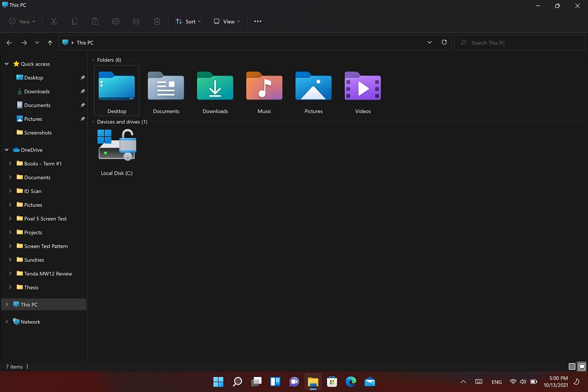Collapse the Quick access tree node
The height and width of the screenshot is (392, 588).
click(x=7, y=64)
